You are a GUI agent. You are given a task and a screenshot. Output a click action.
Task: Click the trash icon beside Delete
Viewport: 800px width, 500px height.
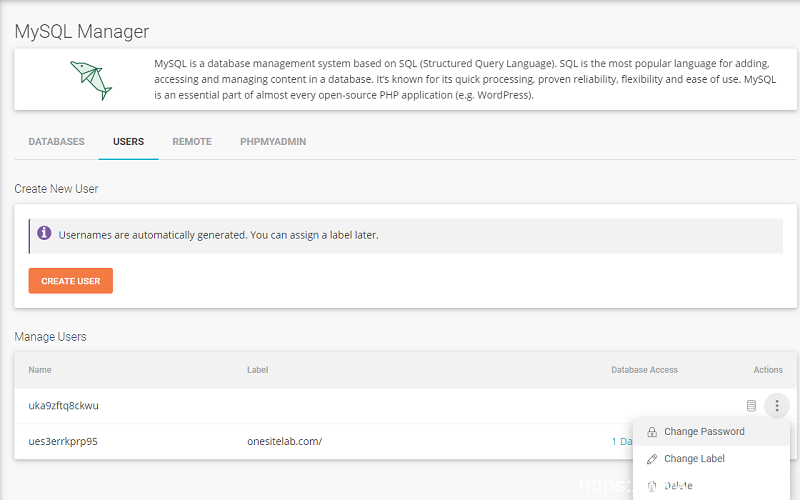(652, 486)
